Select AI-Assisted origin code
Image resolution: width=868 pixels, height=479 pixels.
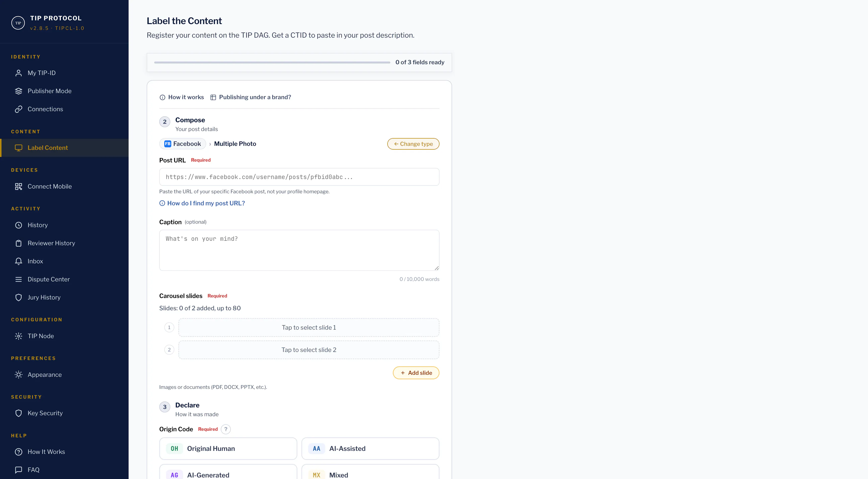(370, 449)
